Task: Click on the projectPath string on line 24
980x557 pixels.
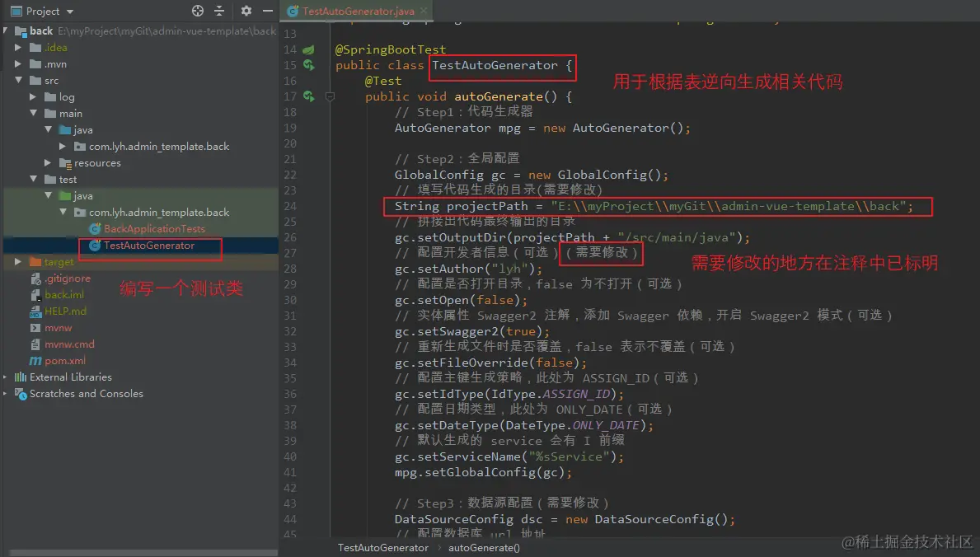Action: tap(728, 206)
